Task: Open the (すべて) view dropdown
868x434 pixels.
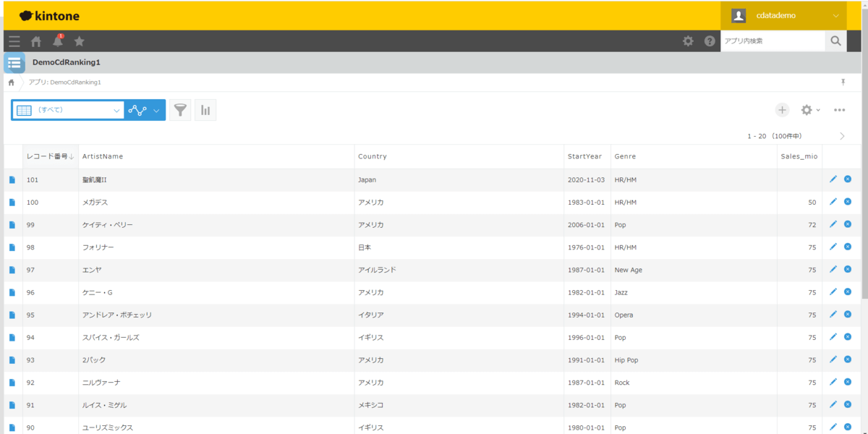Action: click(x=69, y=110)
